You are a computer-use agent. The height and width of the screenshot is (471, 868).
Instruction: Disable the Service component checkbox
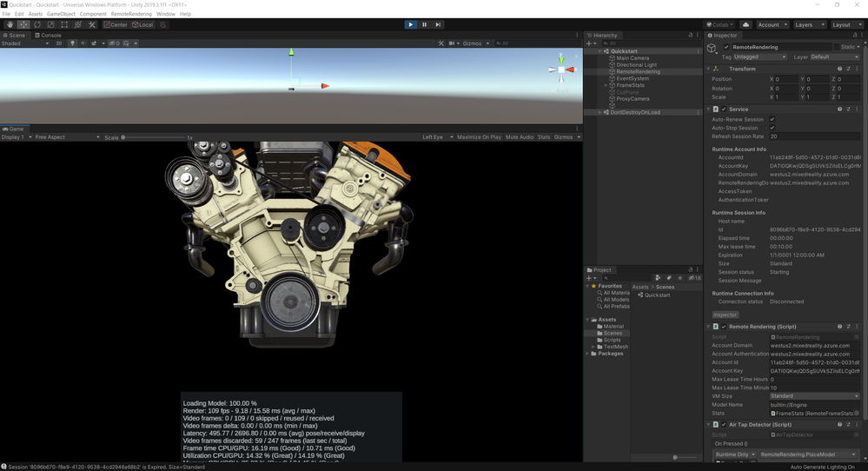tap(724, 109)
